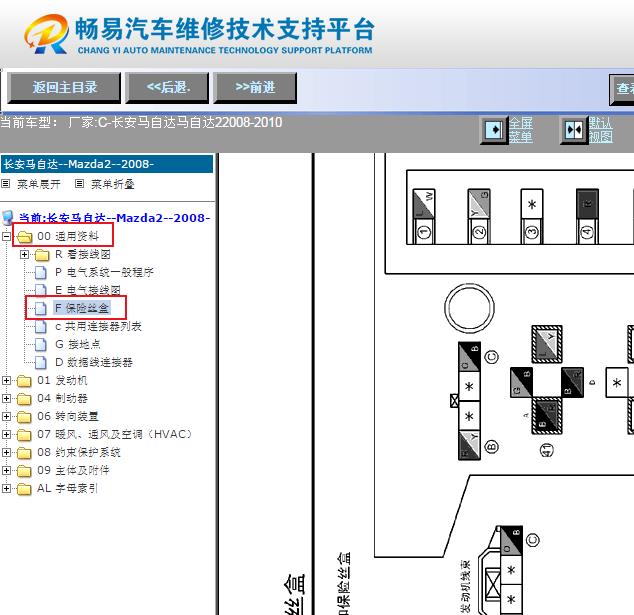
Task: Expand the 04 制动器 folder
Action: tap(6, 399)
